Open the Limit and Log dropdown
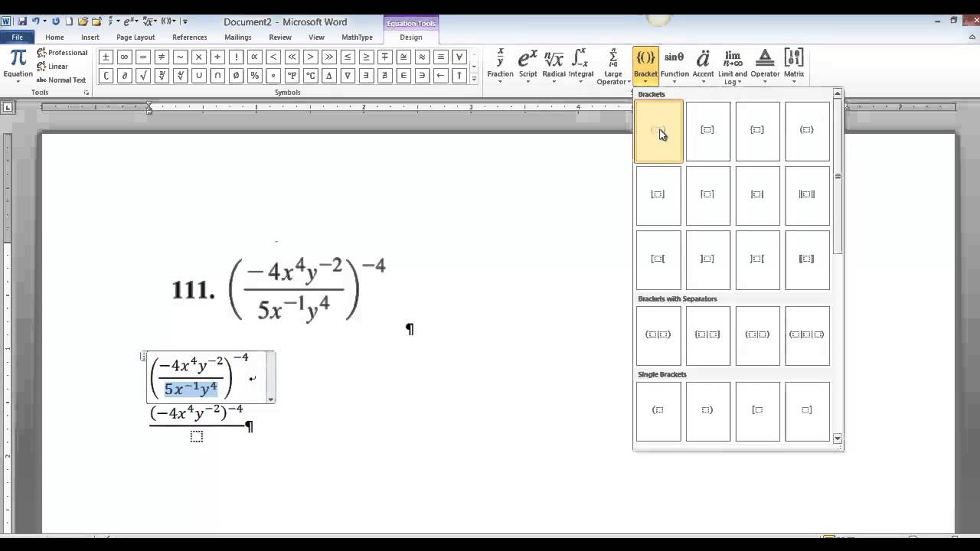The height and width of the screenshot is (551, 980). click(733, 67)
